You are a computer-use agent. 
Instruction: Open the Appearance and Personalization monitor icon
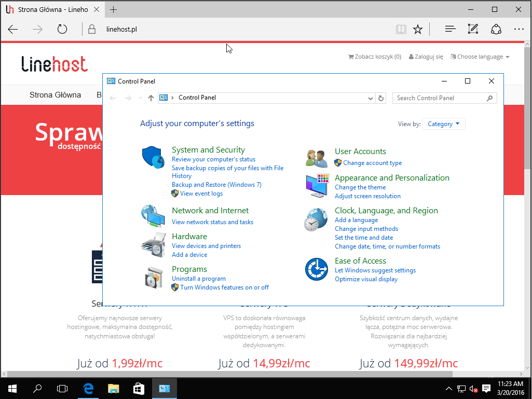[x=317, y=186]
